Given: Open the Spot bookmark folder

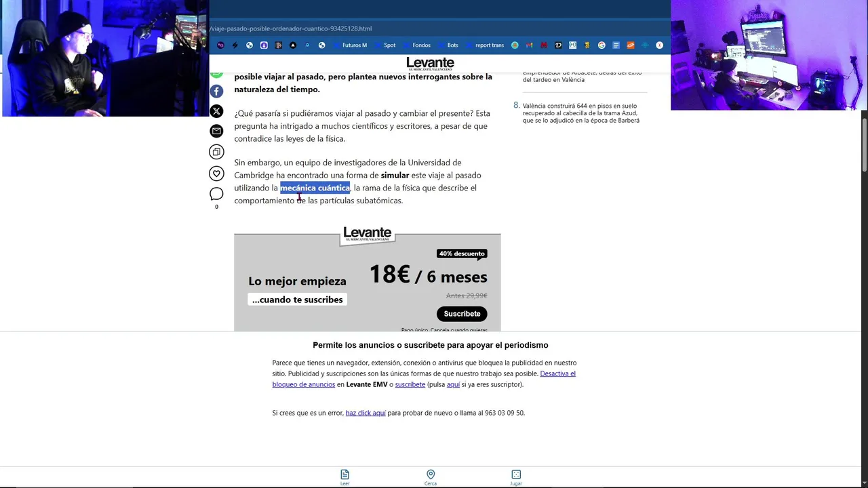Looking at the screenshot, I should tap(385, 45).
